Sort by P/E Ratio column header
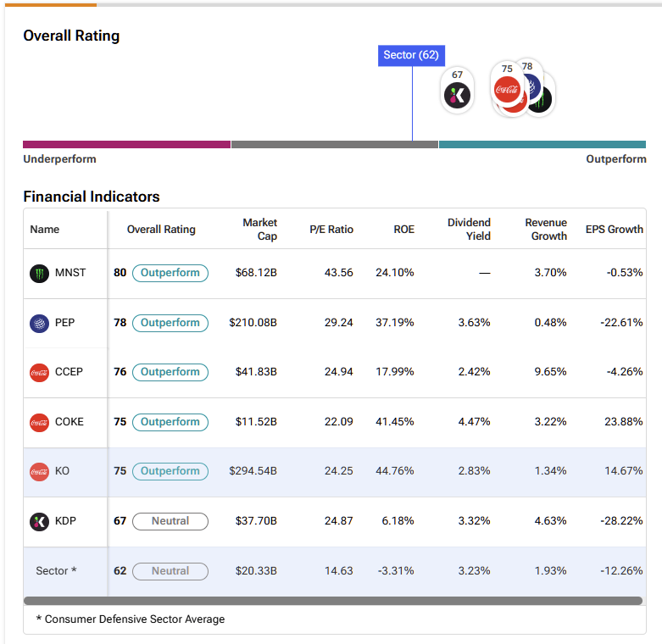The height and width of the screenshot is (644, 662). point(331,229)
